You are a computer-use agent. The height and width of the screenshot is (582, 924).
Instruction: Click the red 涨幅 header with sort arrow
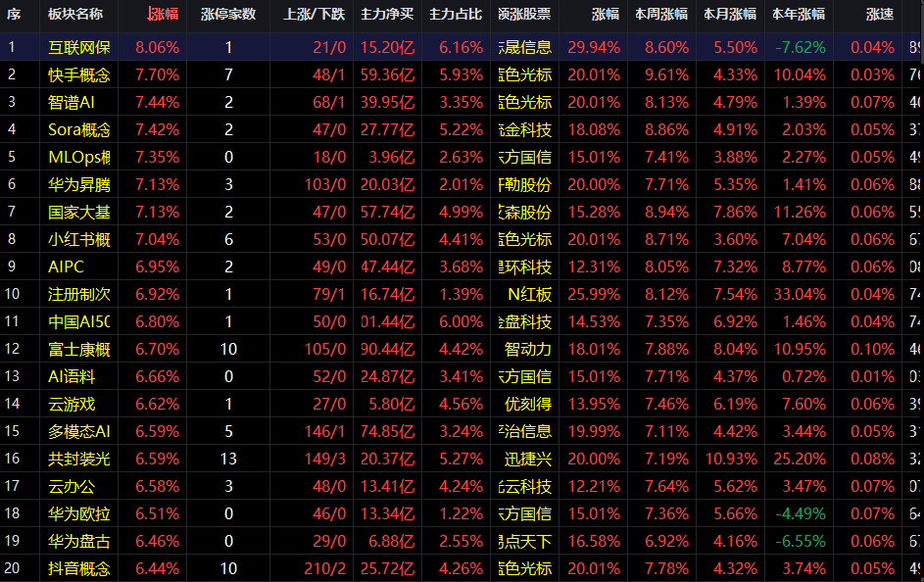pos(163,14)
